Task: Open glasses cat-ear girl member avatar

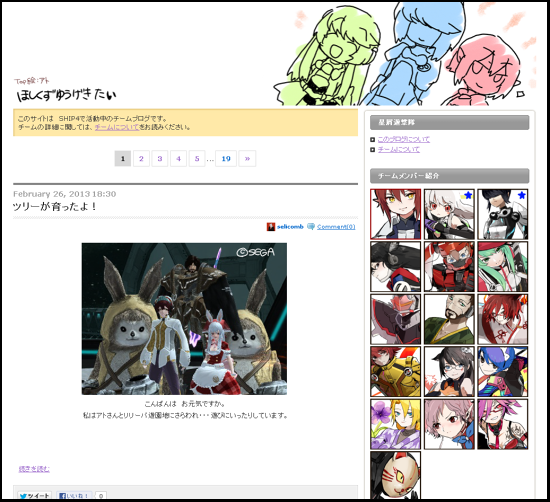Action: [x=449, y=372]
